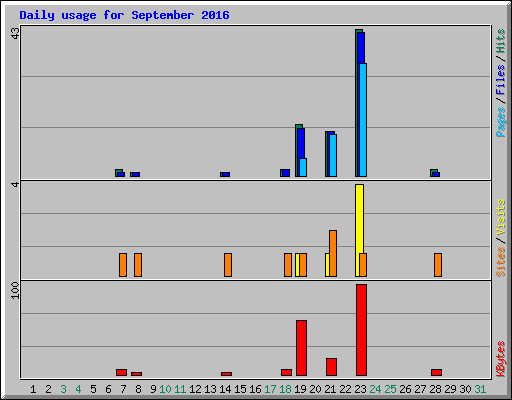Screen dimensions: 512x400
Task: Click the cyan Pages bar for day 21
Action: 333,155
